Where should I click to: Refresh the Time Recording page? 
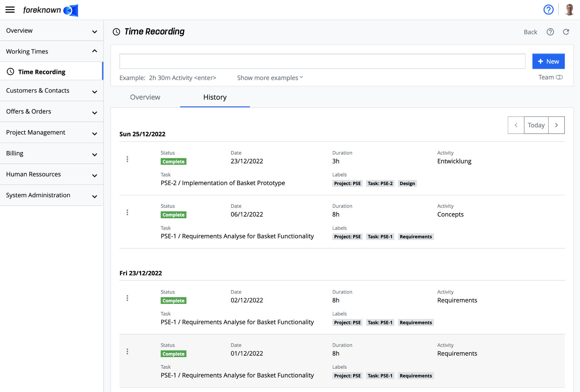pos(566,32)
